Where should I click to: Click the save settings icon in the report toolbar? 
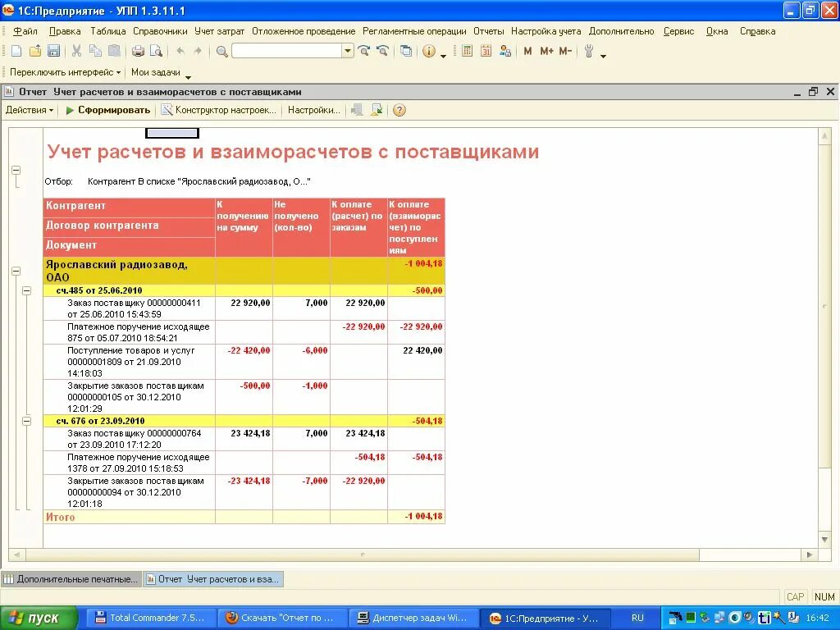377,110
